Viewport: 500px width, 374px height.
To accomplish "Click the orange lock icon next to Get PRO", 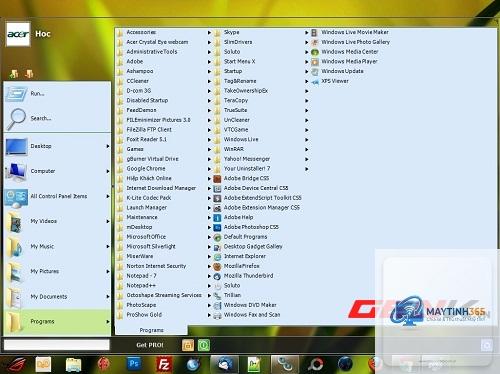I will (188, 345).
